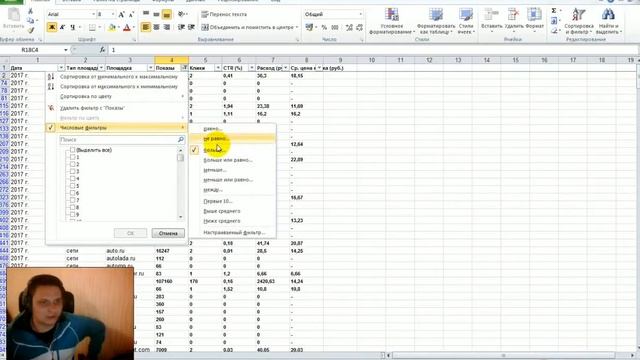Choose 'Выше среднего' filter option
Image resolution: width=640 pixels, height=360 pixels.
click(x=233, y=211)
